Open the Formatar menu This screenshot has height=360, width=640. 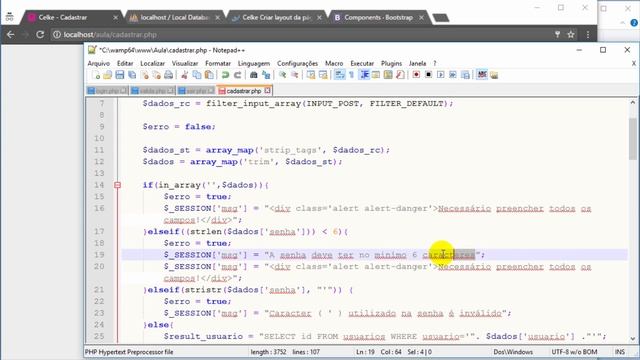(x=218, y=63)
